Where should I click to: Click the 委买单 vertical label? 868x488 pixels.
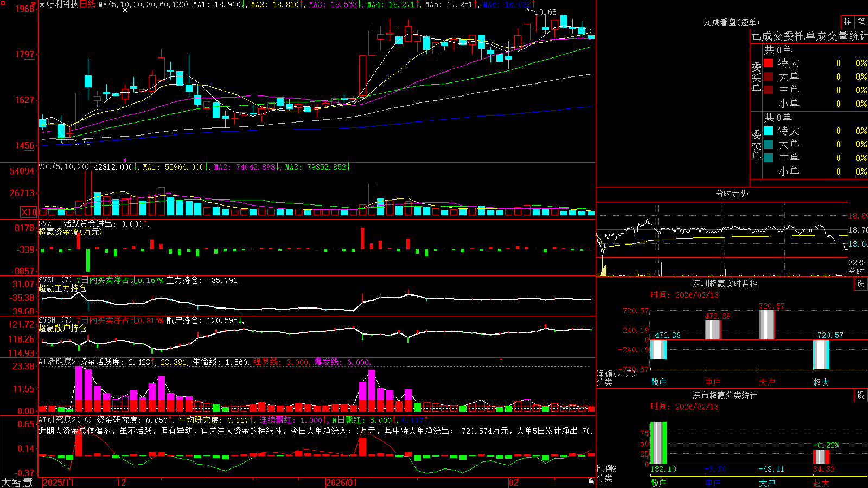tap(756, 77)
